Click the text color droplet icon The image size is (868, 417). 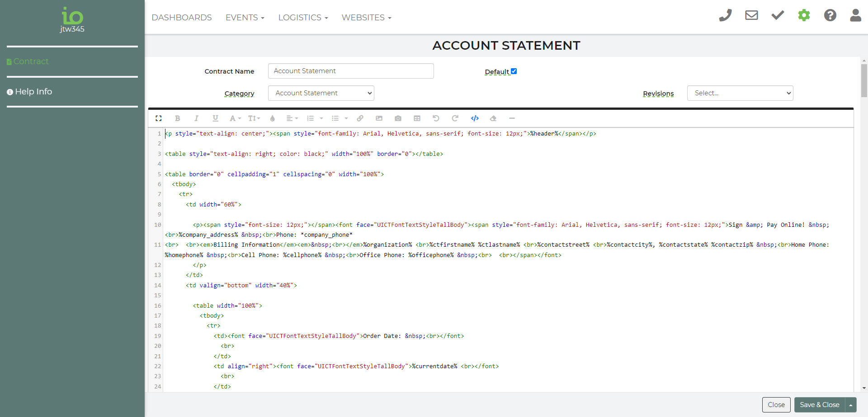click(x=272, y=118)
